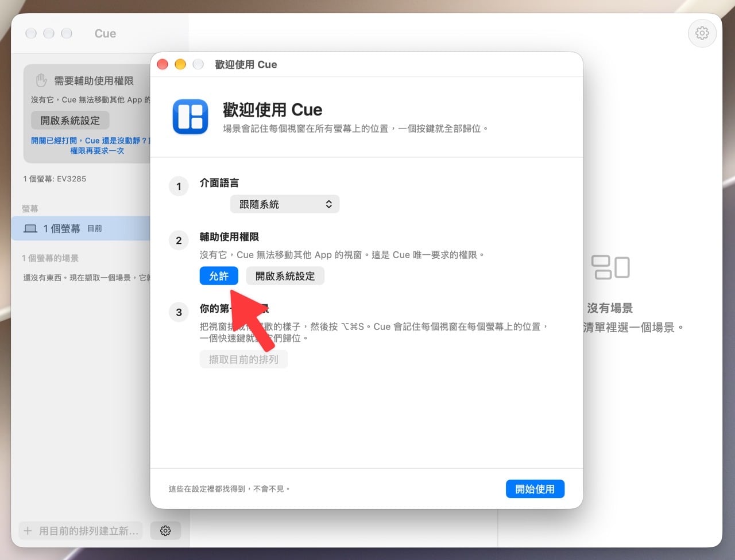Click the 這些在設定裡都找得到 footer text
Image resolution: width=735 pixels, height=560 pixels.
point(229,489)
